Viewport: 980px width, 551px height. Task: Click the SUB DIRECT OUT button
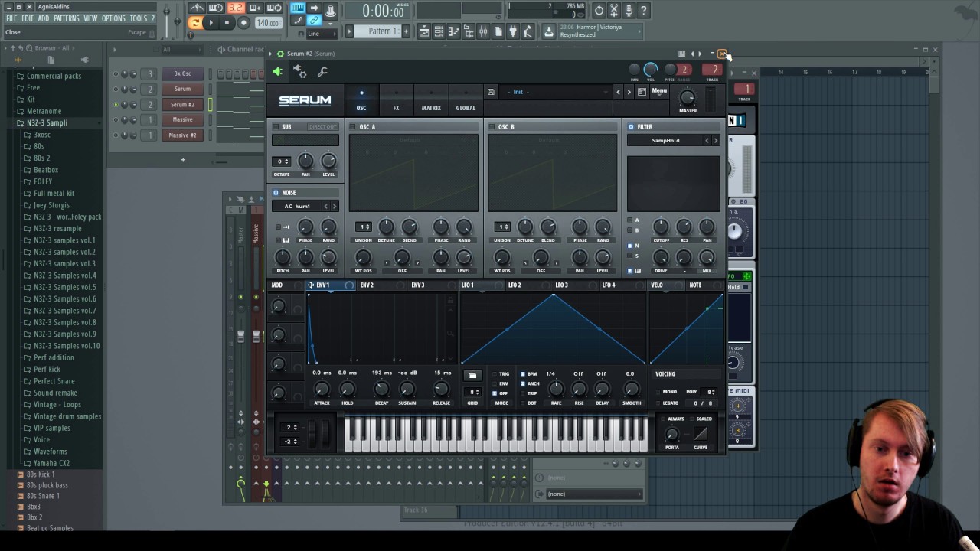(x=322, y=127)
